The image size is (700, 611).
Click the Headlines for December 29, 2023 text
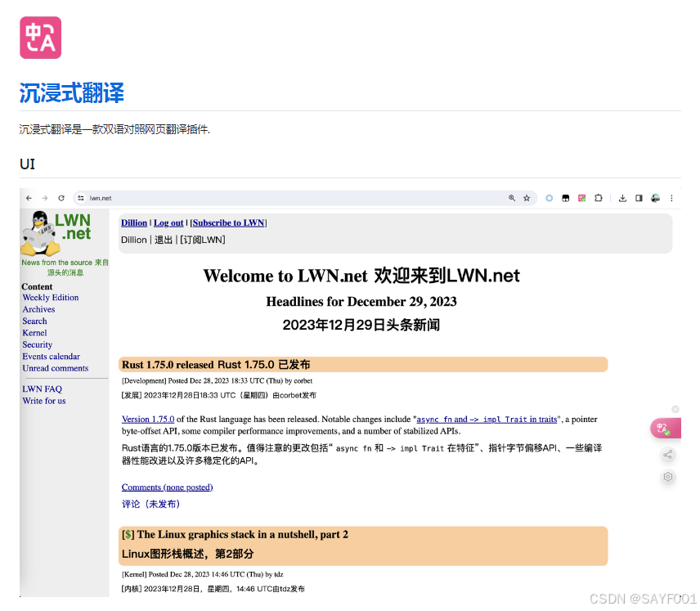click(361, 302)
